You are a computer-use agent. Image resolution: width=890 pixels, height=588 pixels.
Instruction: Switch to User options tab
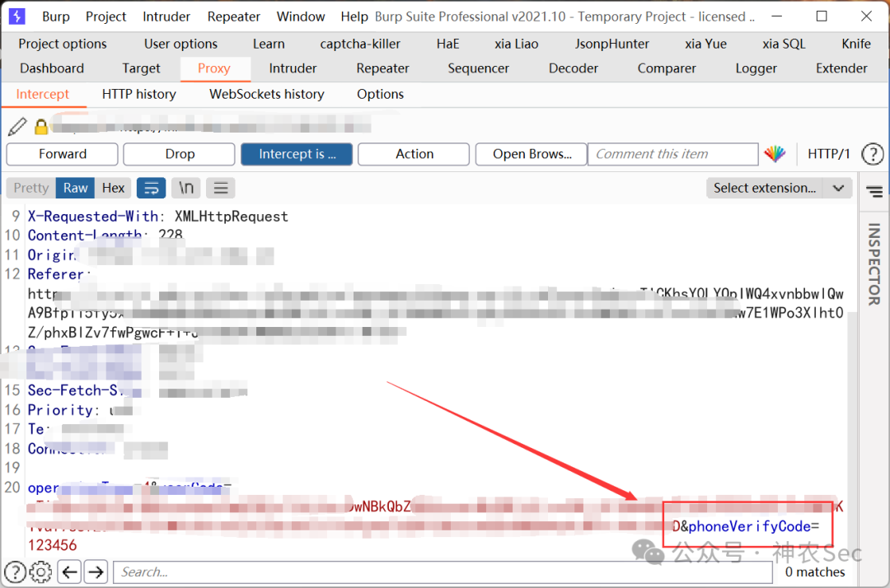pos(180,44)
